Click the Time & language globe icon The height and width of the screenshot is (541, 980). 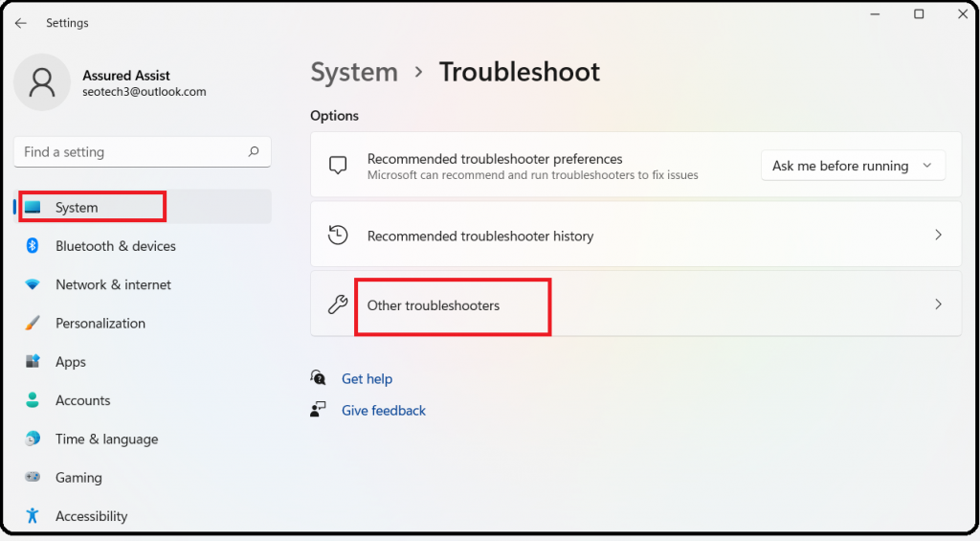33,439
